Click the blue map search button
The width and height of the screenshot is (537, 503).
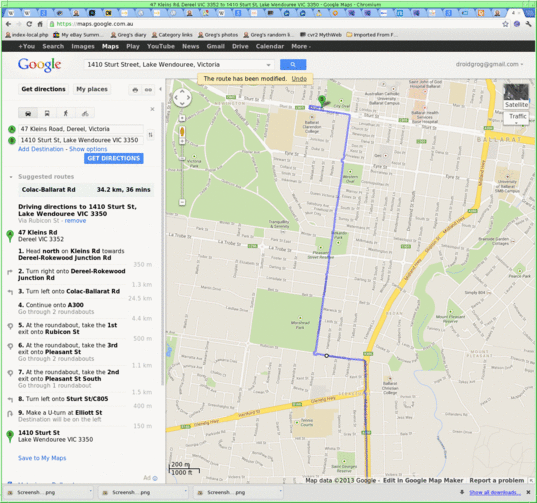tap(293, 64)
